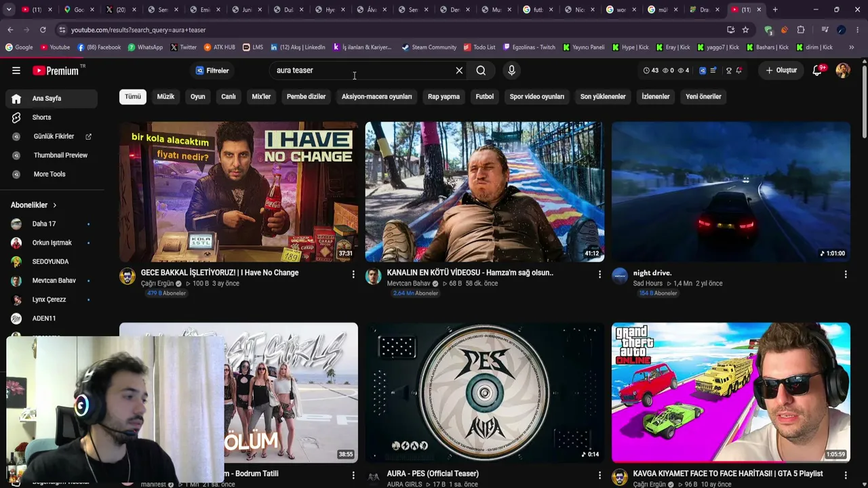
Task: Select the Tümü filter chip
Action: pyautogui.click(x=133, y=96)
